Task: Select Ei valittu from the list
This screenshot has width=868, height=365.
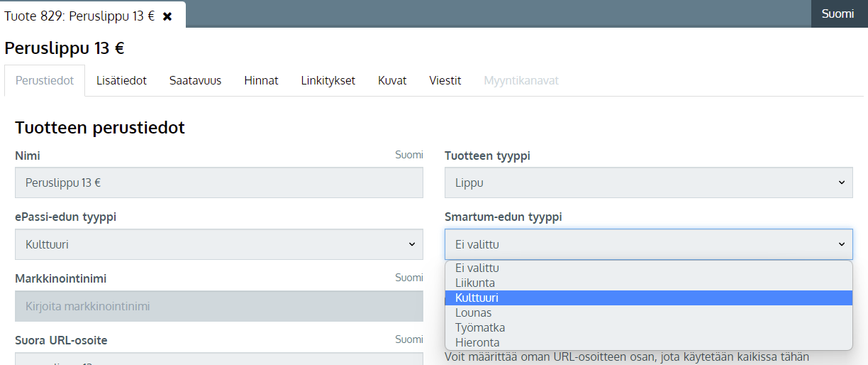Action: [477, 268]
